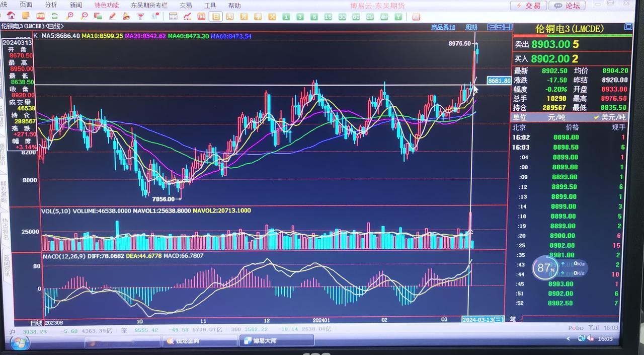Click the refresh arrows toolbar icon
This screenshot has height=355, width=644.
point(54,16)
